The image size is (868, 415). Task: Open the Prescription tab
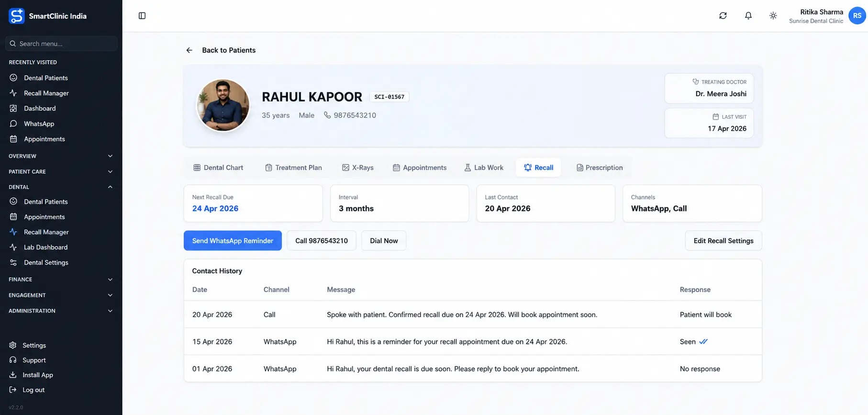(x=600, y=168)
